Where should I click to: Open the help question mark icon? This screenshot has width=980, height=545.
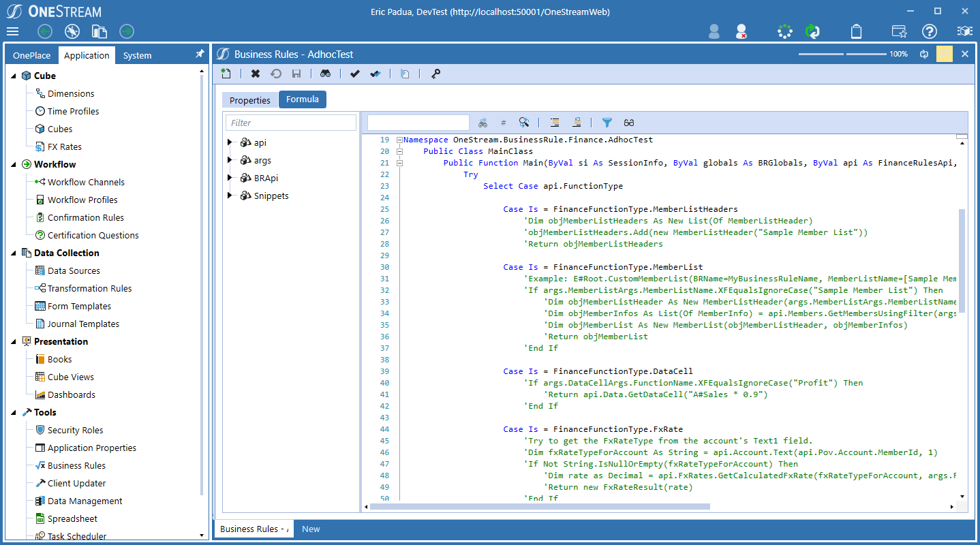(930, 31)
